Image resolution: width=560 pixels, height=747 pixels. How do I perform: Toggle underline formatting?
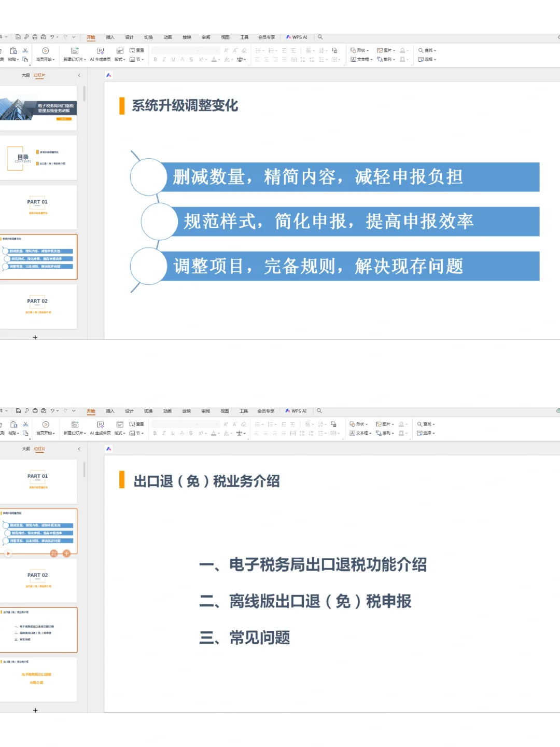172,59
